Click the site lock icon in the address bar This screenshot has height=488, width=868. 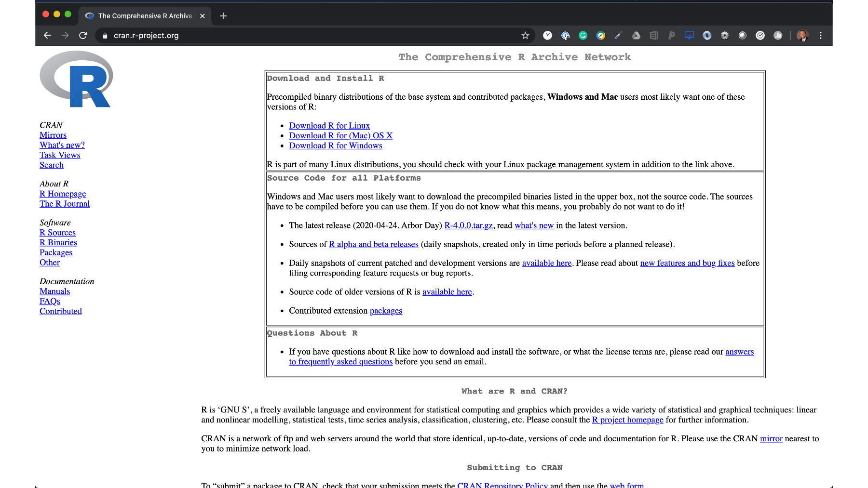(x=105, y=36)
